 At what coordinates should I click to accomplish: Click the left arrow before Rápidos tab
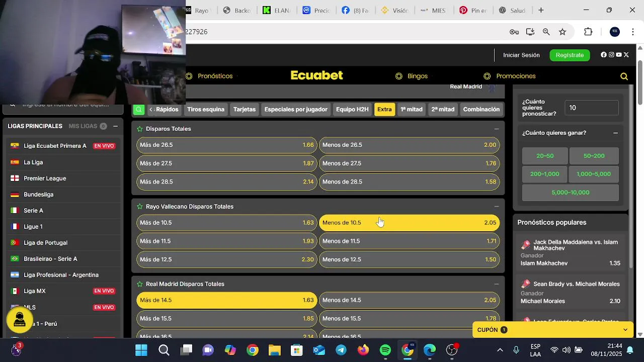[151, 109]
